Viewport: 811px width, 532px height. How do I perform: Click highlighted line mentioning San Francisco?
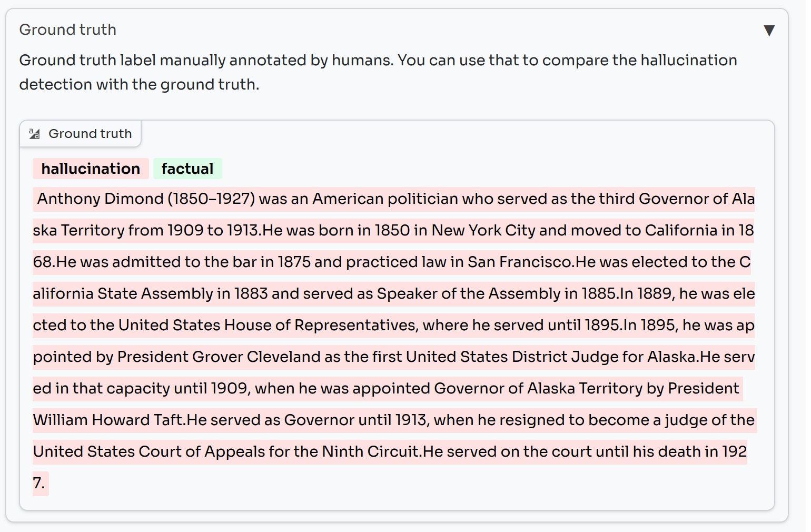coord(392,262)
